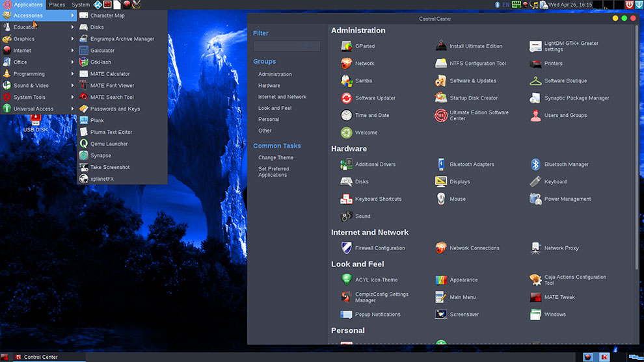Image resolution: width=644 pixels, height=362 pixels.
Task: Open Mouse settings
Action: [x=451, y=199]
